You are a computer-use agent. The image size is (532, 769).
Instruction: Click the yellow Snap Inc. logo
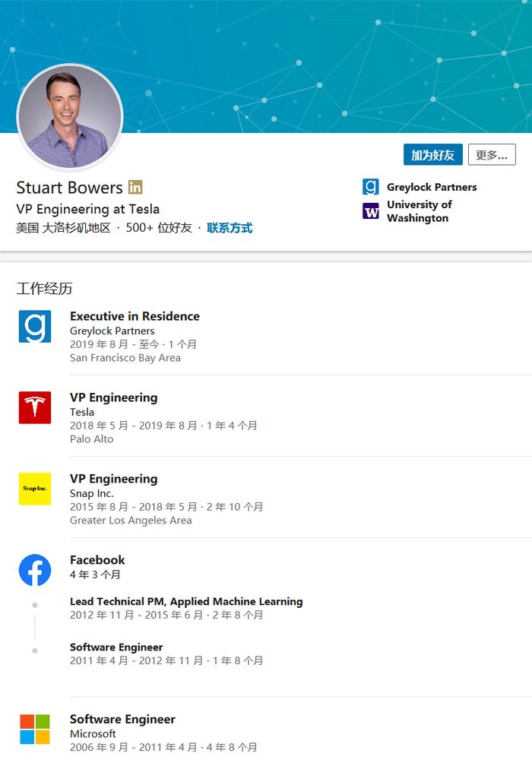tap(35, 489)
